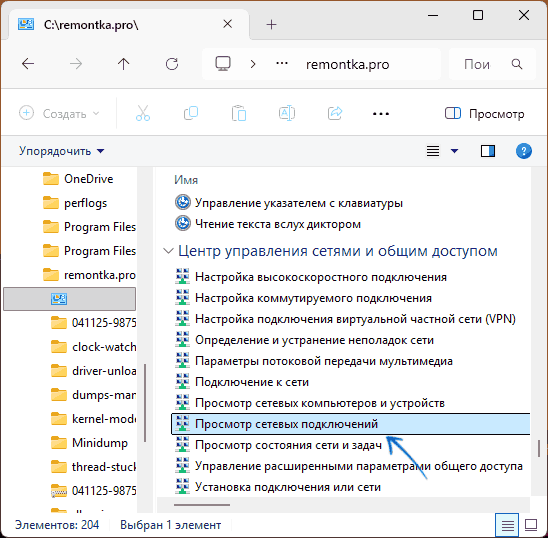Select the driver-unloa folder
Image resolution: width=548 pixels, height=538 pixels.
point(93,371)
